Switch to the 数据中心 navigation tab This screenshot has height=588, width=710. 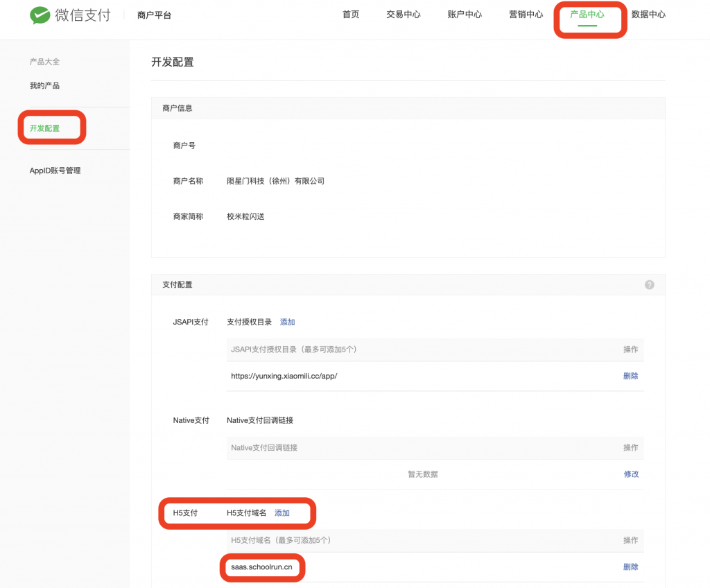649,14
